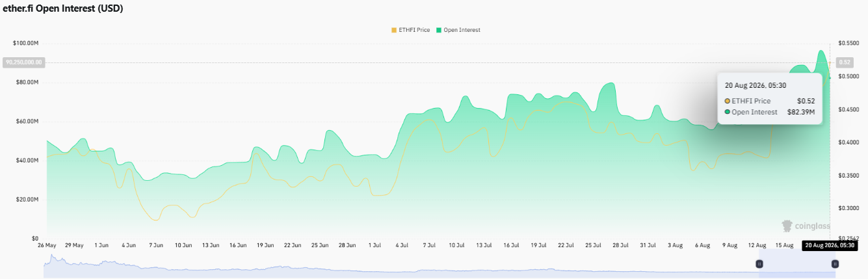The image size is (868, 279).
Task: Click the 0.52 crosshair price label
Action: tap(845, 62)
